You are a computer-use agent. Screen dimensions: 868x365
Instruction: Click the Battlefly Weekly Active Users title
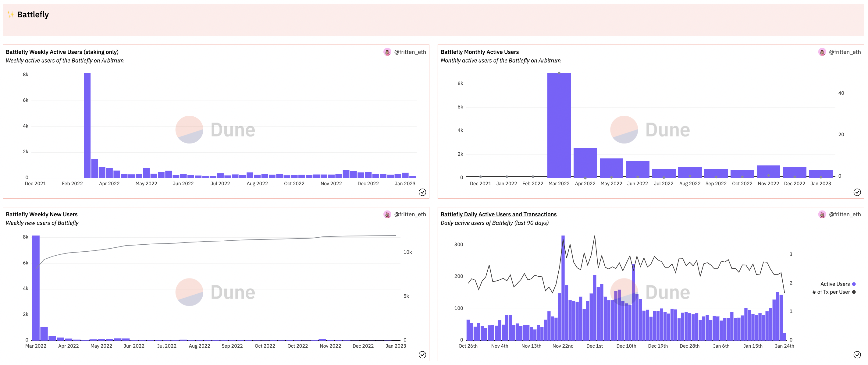tap(62, 52)
